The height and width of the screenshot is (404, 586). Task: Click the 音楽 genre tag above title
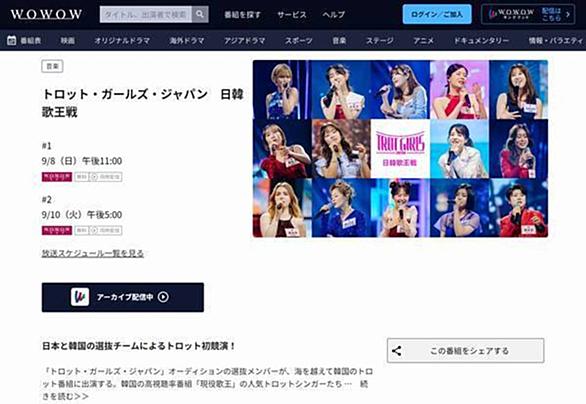[x=52, y=66]
